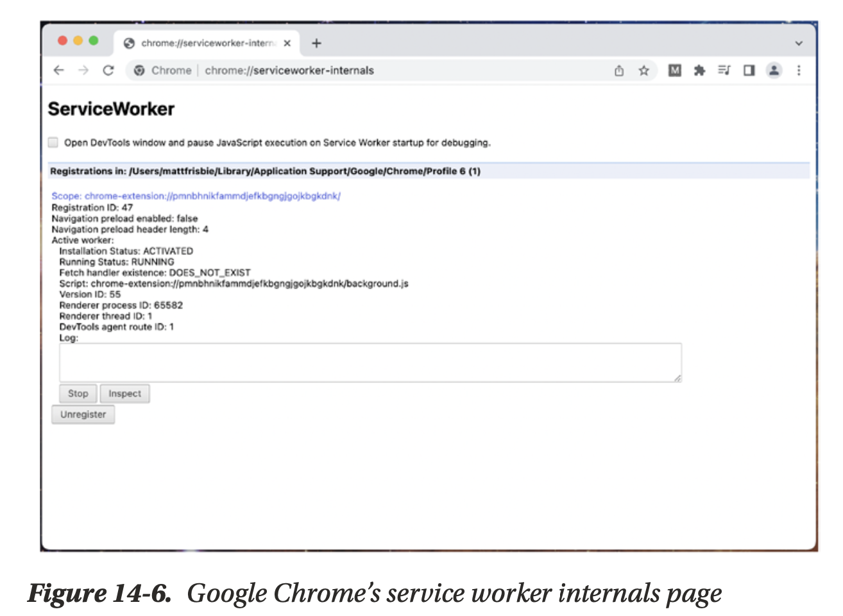
Task: Close the serviceworker-internals tab
Action: click(x=287, y=43)
